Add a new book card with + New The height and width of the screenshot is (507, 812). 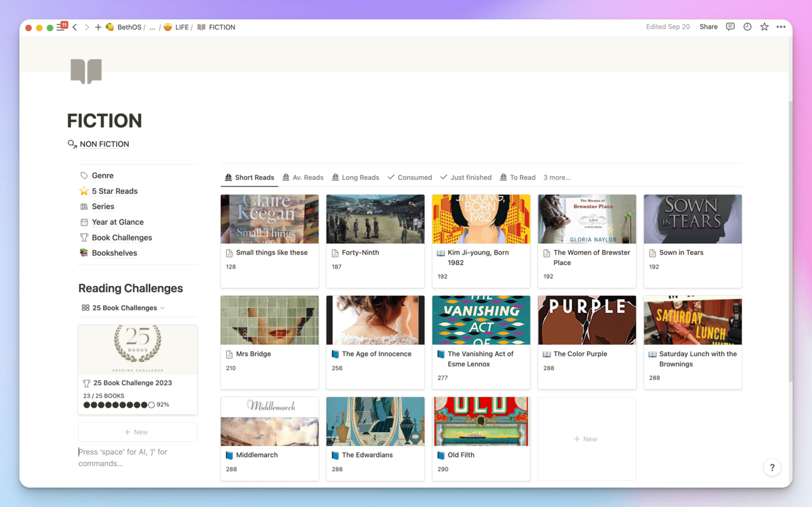587,439
